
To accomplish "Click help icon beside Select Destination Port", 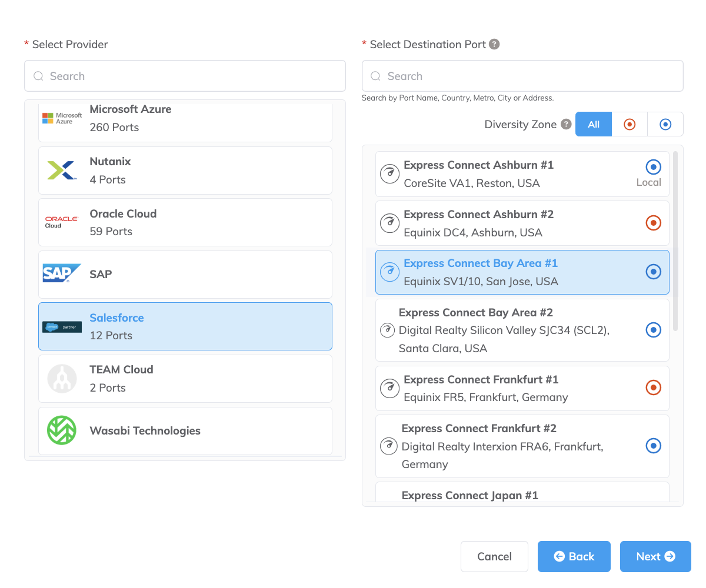I will point(495,44).
